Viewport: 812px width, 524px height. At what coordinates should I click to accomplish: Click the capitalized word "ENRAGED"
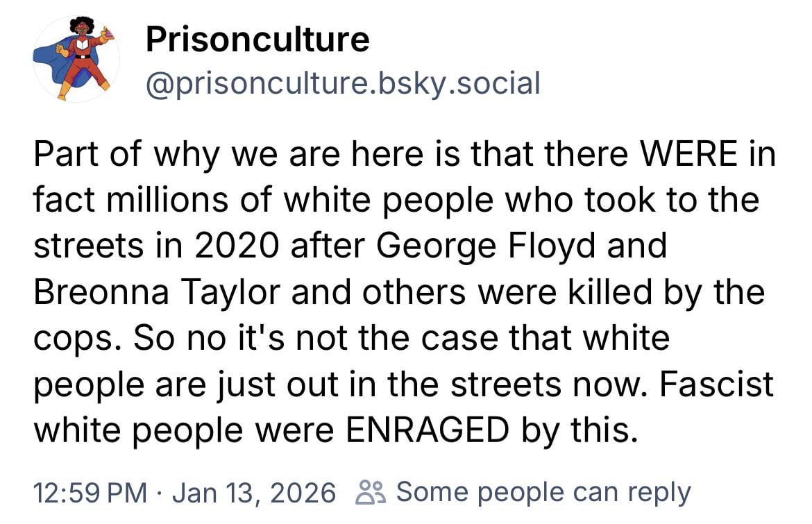pos(427,430)
